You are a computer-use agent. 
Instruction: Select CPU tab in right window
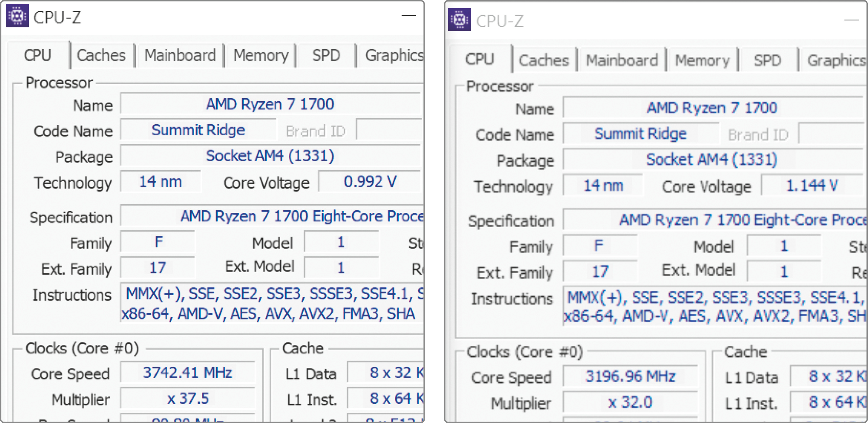click(480, 59)
